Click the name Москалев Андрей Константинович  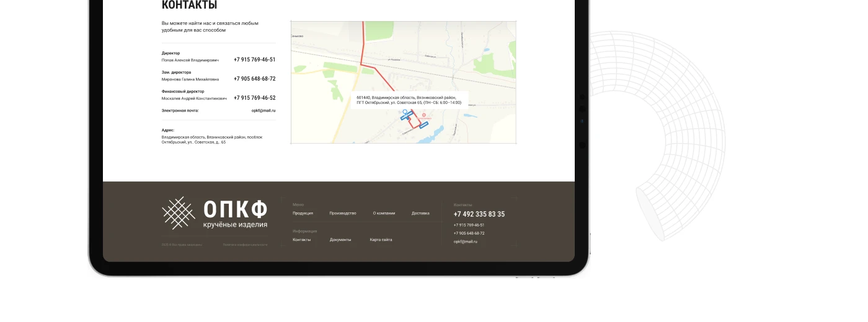[194, 98]
